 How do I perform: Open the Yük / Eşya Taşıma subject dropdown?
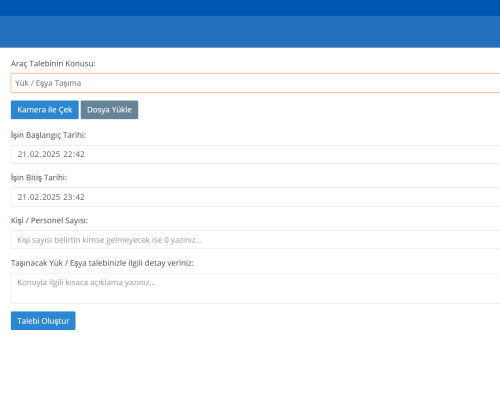pos(255,83)
